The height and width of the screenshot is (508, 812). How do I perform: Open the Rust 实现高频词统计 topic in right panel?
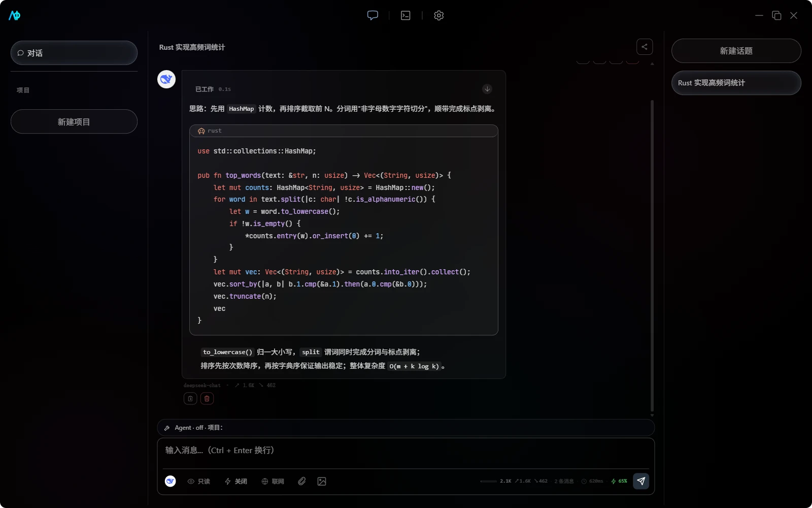(736, 83)
